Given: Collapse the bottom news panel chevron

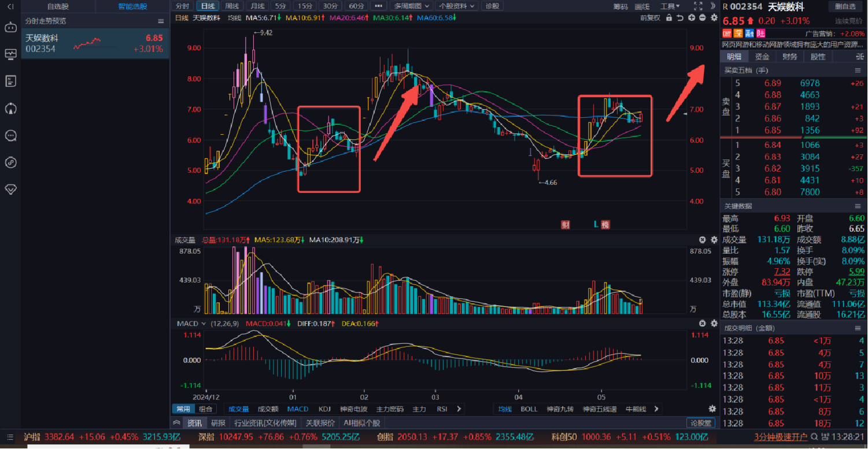Looking at the screenshot, I should [178, 423].
